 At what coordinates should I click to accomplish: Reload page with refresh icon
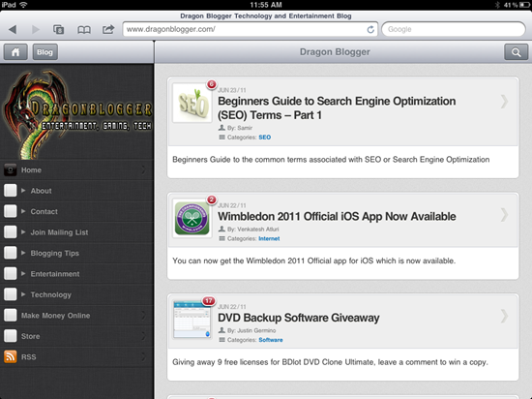[x=370, y=30]
